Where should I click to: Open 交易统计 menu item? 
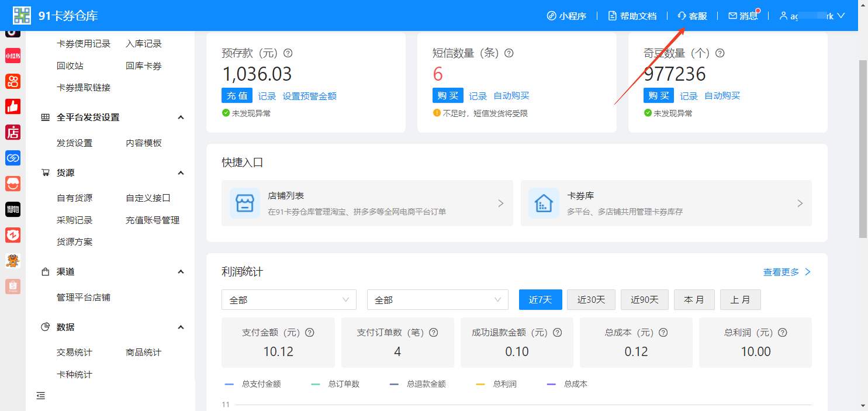tap(75, 353)
